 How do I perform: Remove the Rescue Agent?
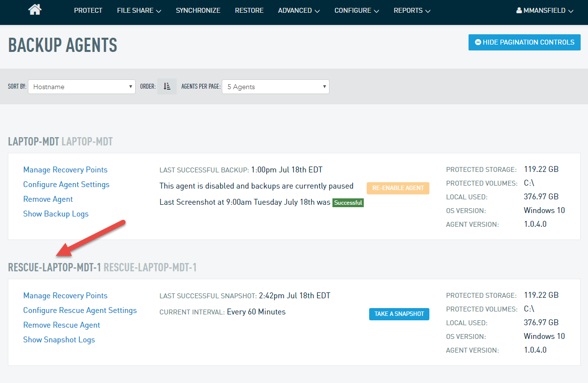tap(61, 325)
